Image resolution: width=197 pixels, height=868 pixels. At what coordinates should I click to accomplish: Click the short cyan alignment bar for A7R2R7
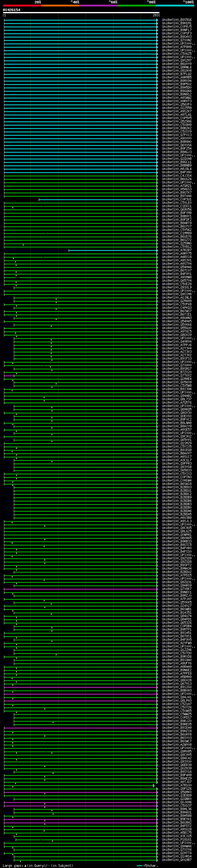point(113,250)
